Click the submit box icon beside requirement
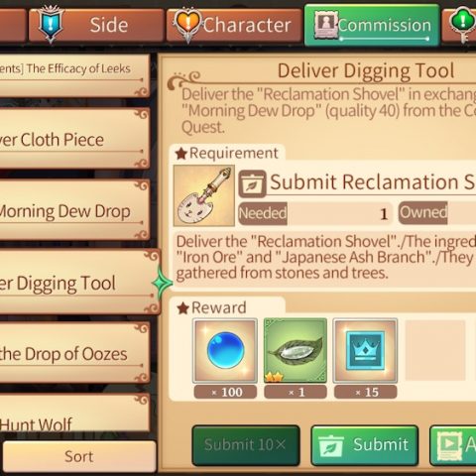 tap(252, 183)
